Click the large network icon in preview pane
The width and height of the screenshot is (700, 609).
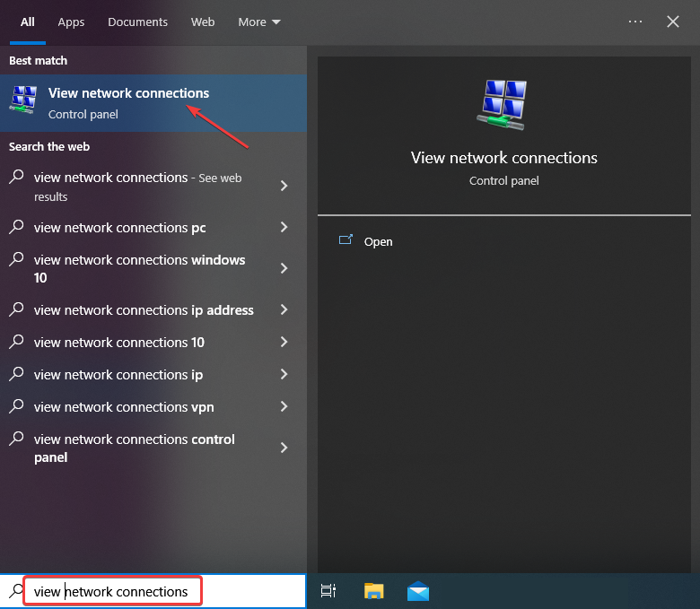(x=503, y=105)
